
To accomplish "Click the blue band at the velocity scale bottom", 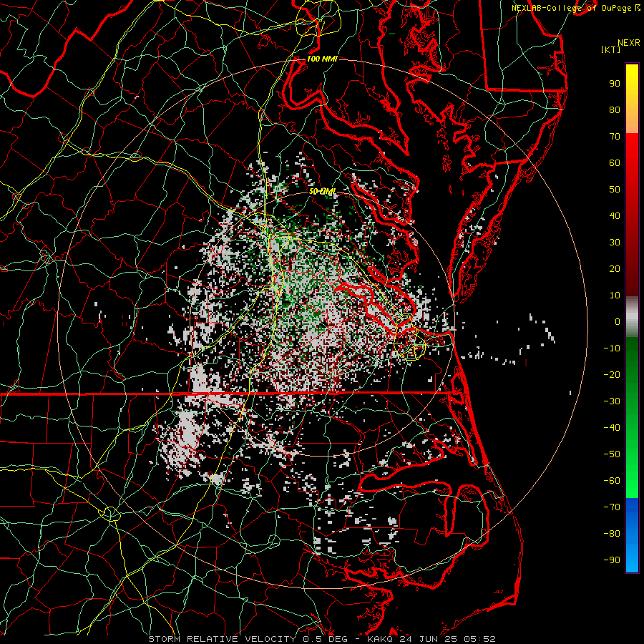I will (x=632, y=535).
